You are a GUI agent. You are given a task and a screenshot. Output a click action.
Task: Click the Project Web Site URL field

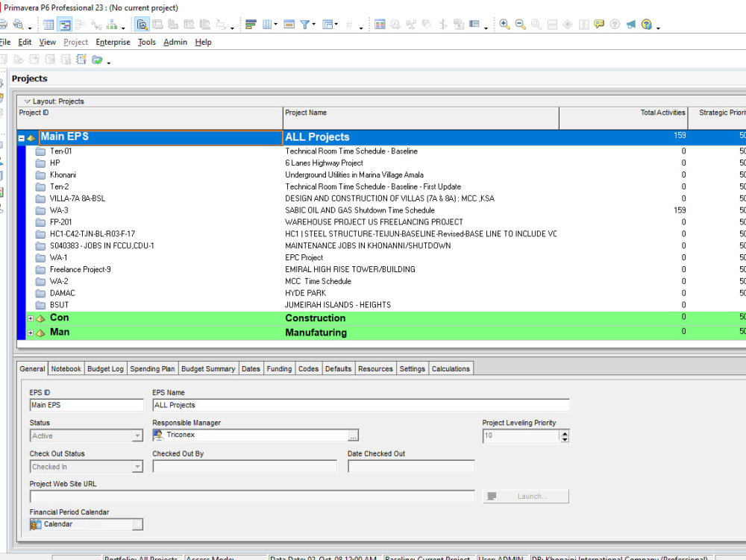coord(252,497)
